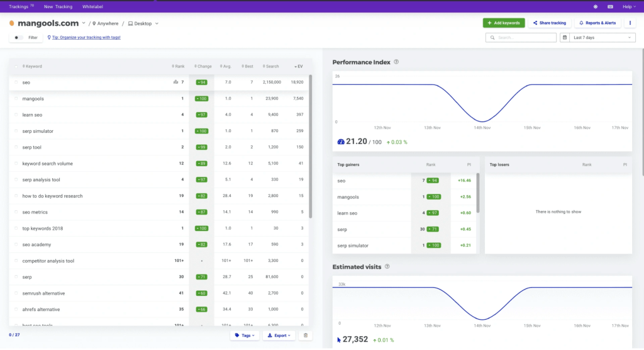Click 'learn seo' in Top gainers list
This screenshot has width=644, height=350.
click(x=347, y=213)
